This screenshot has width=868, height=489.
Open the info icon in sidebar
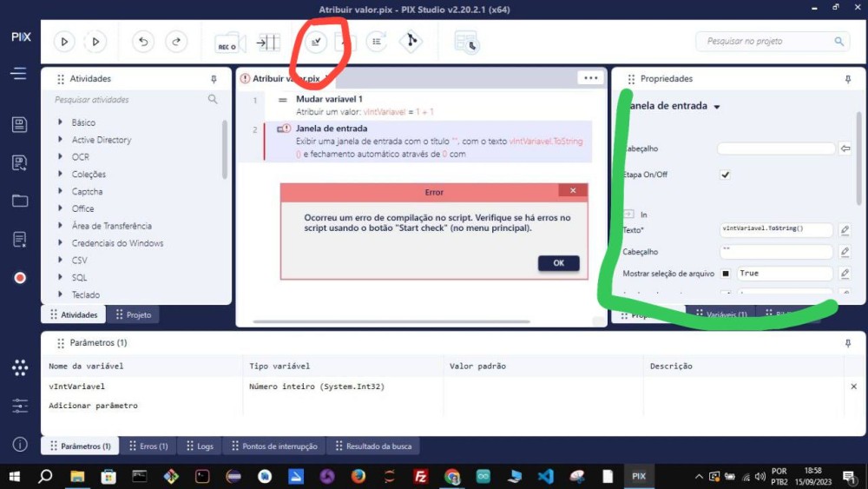pyautogui.click(x=20, y=444)
